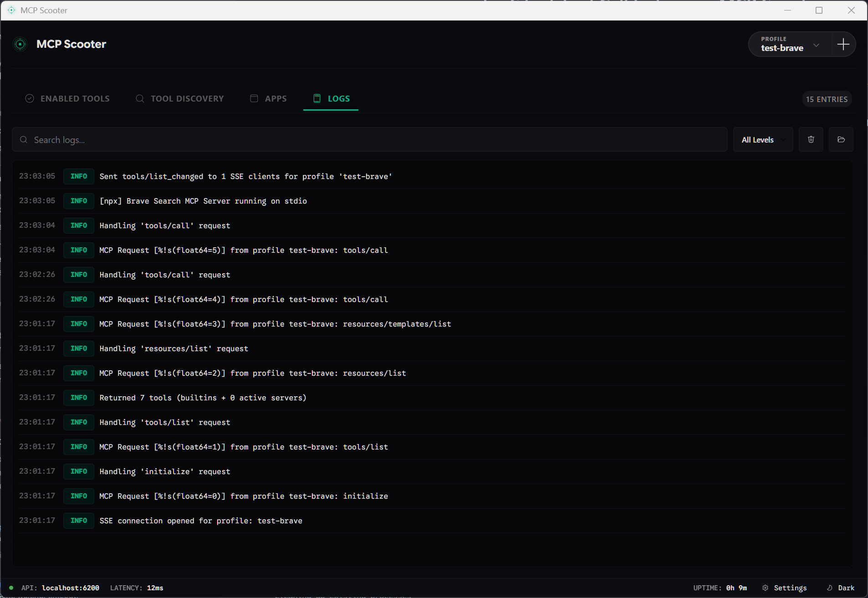Select the 'SSE connection opened' log entry

coord(432,521)
